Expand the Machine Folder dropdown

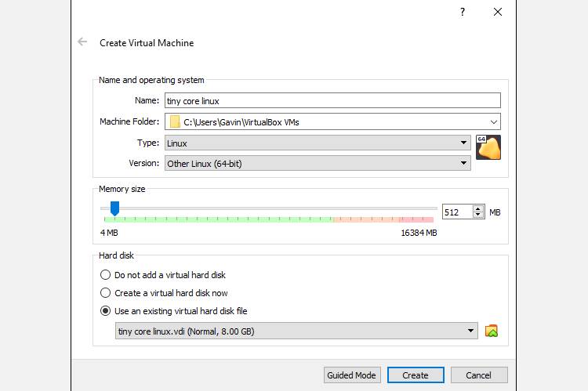(x=493, y=121)
